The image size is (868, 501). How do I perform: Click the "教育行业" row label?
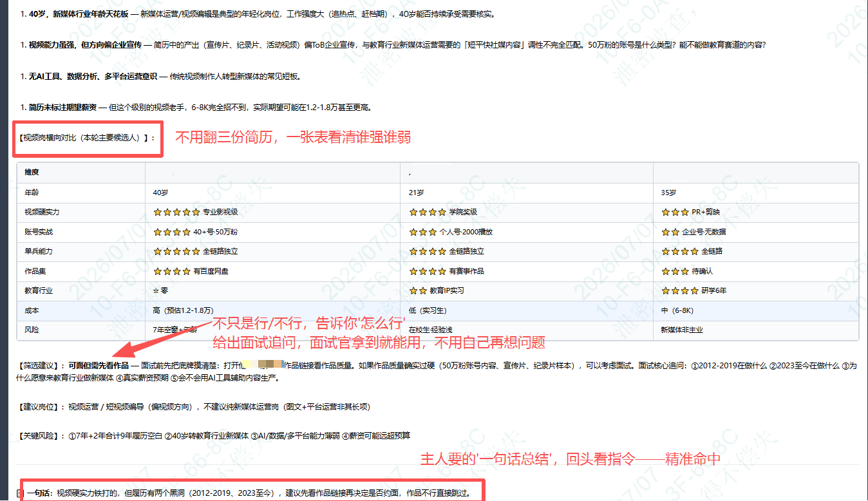coord(40,290)
